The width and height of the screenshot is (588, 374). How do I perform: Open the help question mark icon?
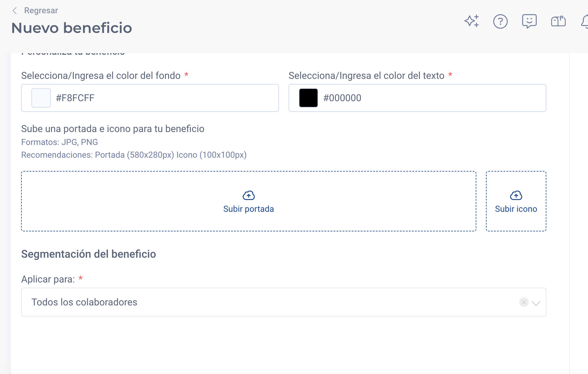click(500, 21)
